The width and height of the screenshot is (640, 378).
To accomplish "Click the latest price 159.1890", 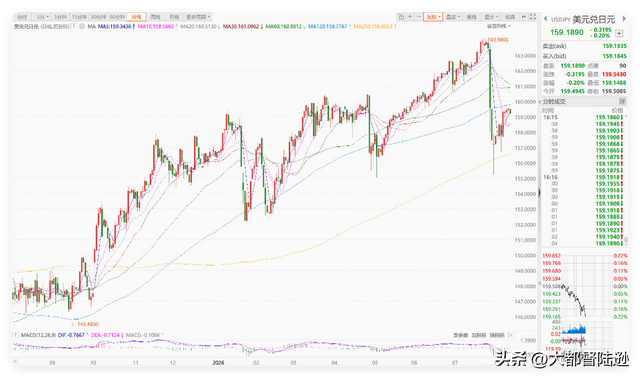I will point(566,32).
